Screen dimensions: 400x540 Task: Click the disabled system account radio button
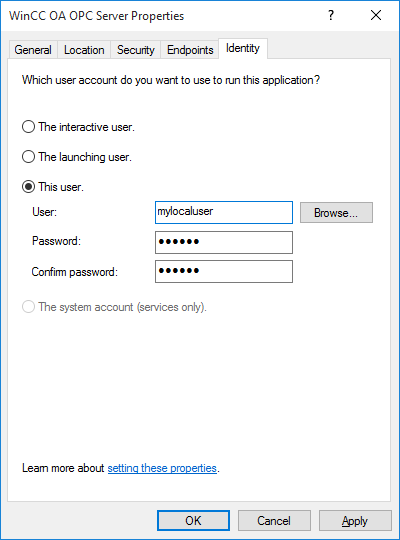click(28, 307)
